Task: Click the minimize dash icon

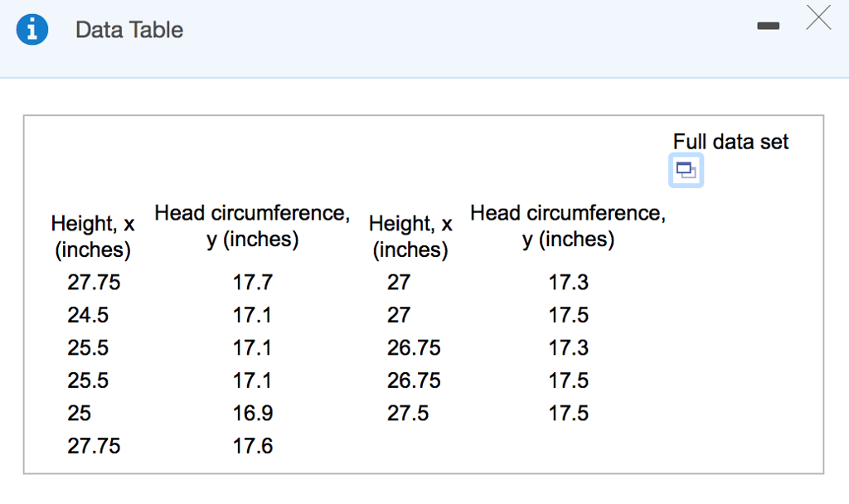Action: tap(768, 25)
